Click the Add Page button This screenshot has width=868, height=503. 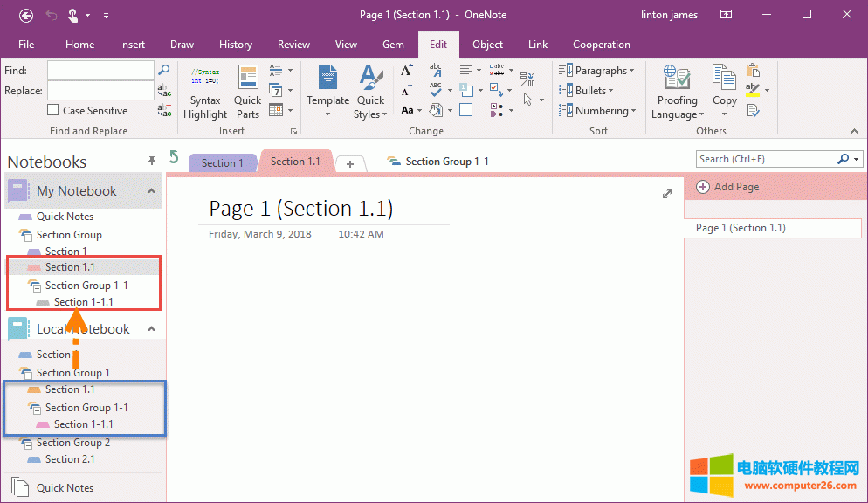pyautogui.click(x=730, y=186)
